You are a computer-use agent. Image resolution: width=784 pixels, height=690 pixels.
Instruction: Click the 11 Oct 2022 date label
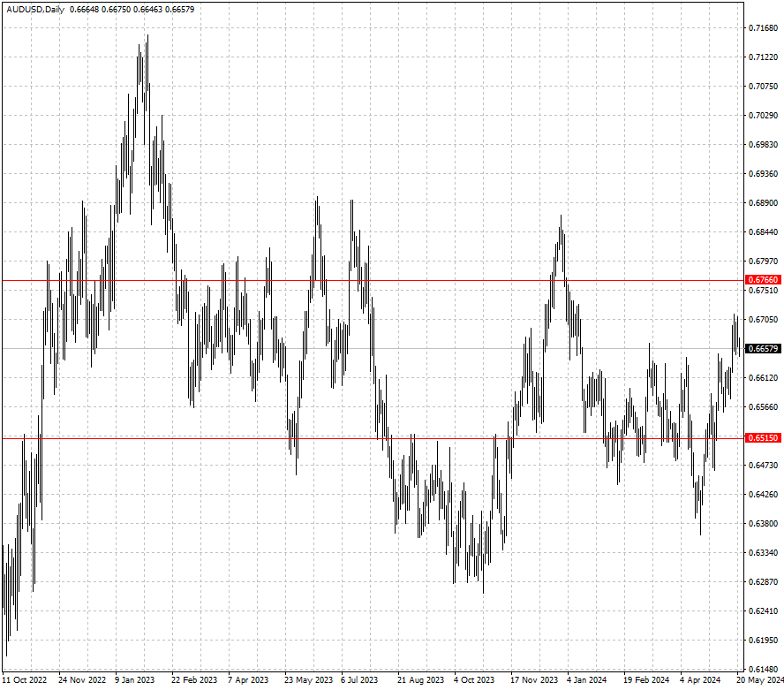click(x=25, y=680)
